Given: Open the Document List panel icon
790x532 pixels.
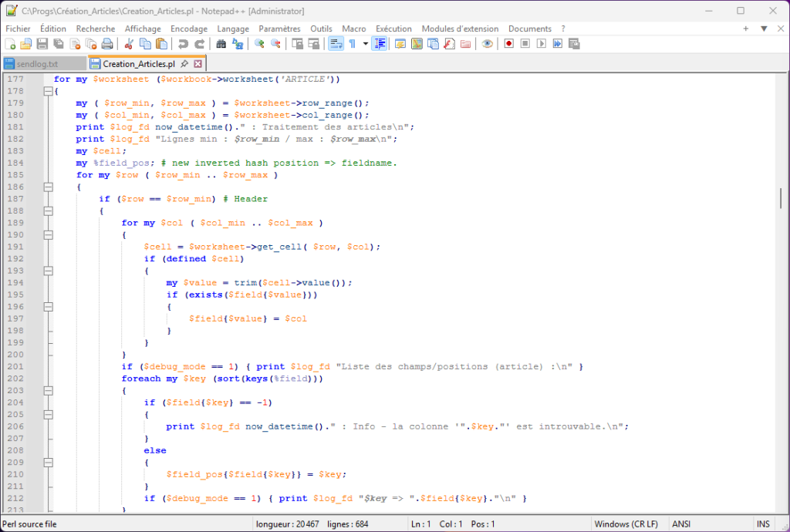Looking at the screenshot, I should (433, 44).
